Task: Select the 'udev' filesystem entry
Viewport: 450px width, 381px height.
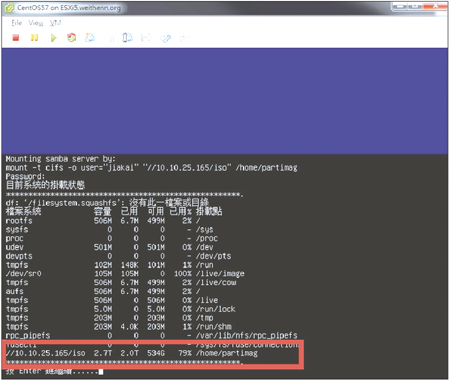Action: (x=14, y=247)
